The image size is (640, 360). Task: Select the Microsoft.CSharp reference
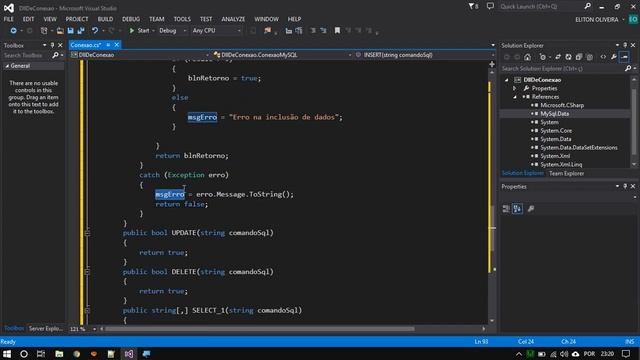click(562, 105)
